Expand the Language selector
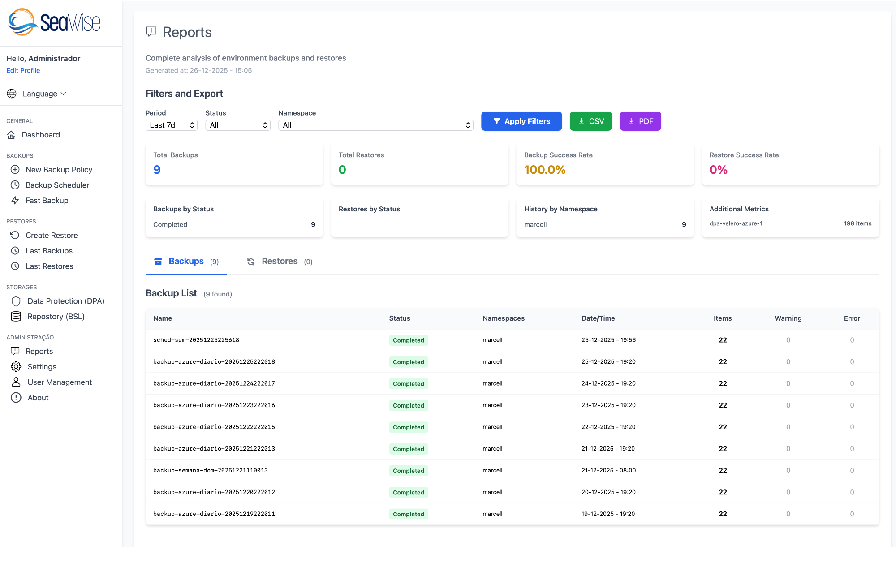Screen dimensions: 896x588 pyautogui.click(x=44, y=94)
